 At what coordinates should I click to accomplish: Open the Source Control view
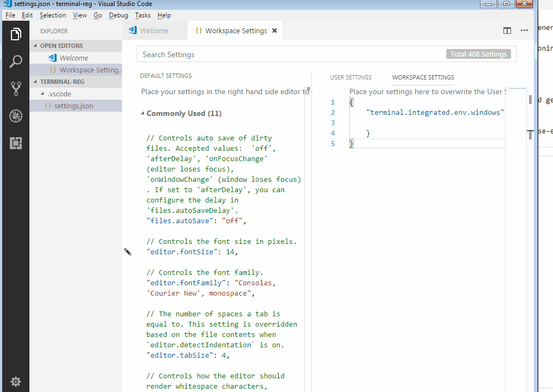pos(16,89)
